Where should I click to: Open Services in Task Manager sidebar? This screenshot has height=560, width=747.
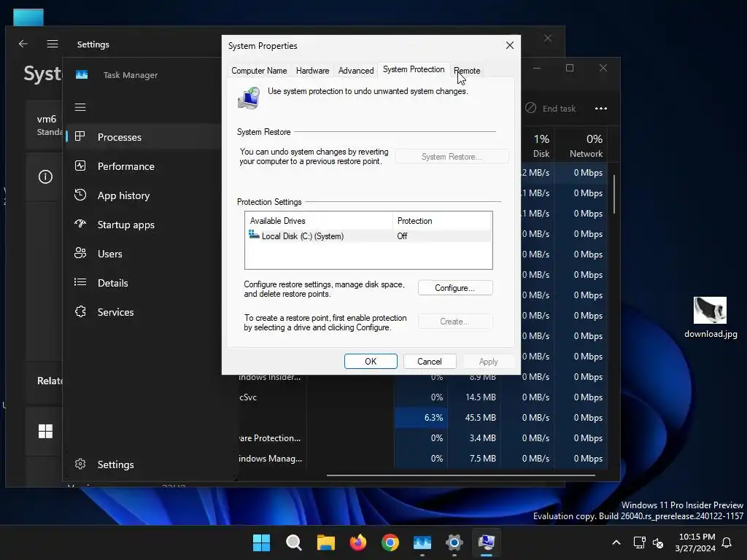tap(115, 312)
